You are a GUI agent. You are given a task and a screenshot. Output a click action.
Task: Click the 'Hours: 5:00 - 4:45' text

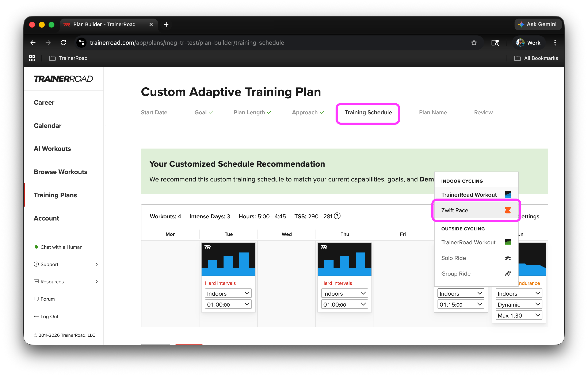[x=262, y=216]
